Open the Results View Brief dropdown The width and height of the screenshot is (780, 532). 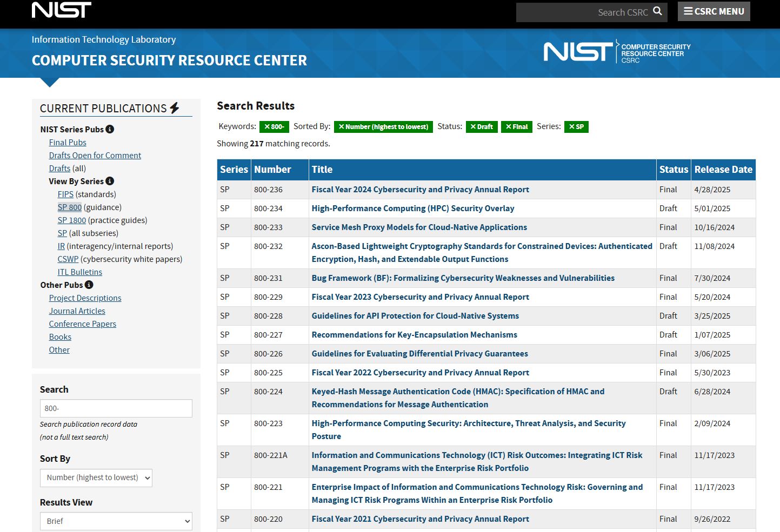[x=116, y=521]
